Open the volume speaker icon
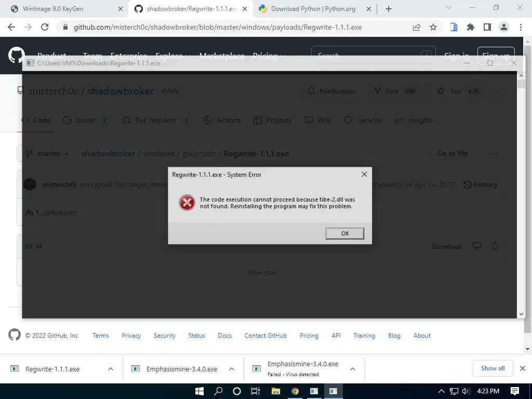This screenshot has height=399, width=532. (466, 391)
